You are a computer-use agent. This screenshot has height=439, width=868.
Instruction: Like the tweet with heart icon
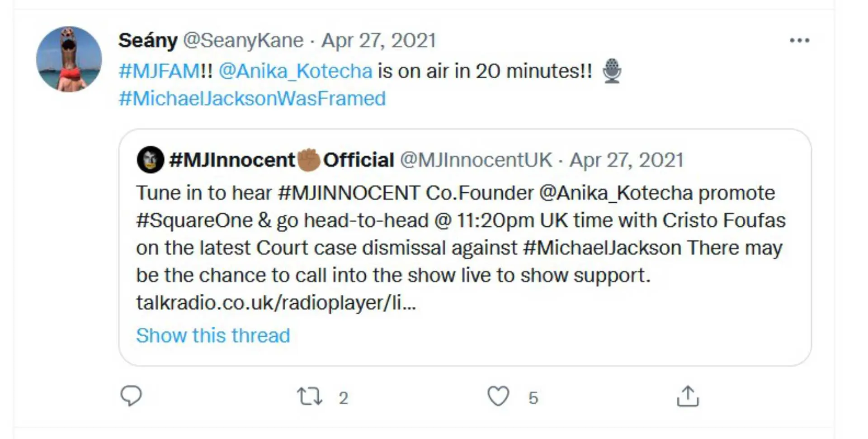click(498, 396)
